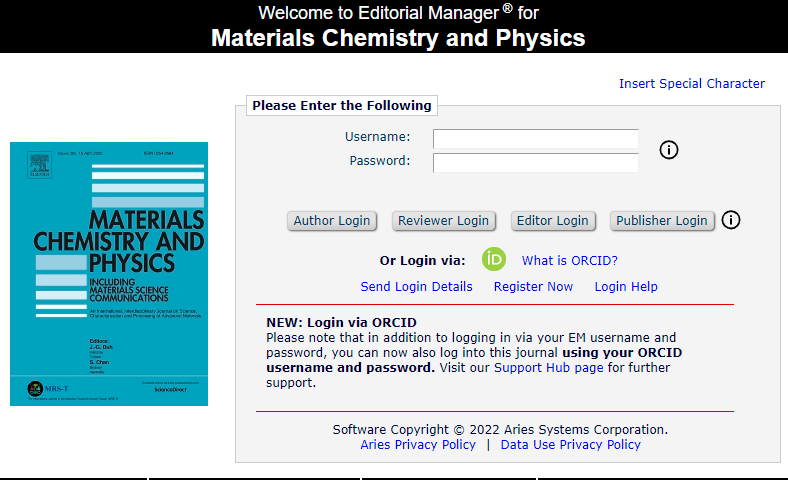
Task: Open the Data Use Privacy Policy link
Action: coord(571,445)
